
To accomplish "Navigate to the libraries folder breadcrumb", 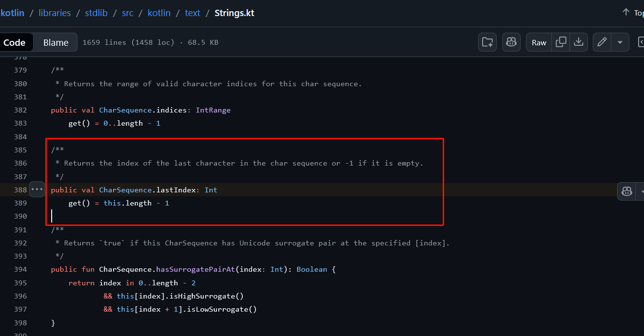I will [x=55, y=13].
